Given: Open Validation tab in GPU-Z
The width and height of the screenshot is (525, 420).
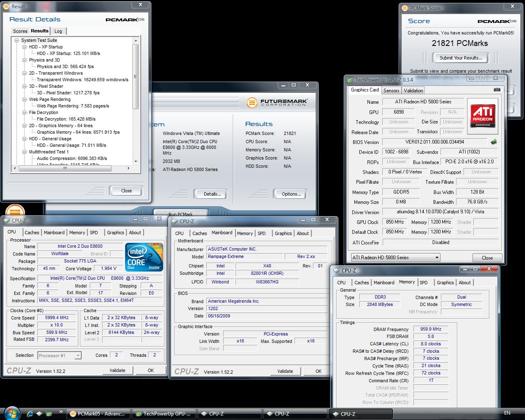Looking at the screenshot, I should tap(413, 91).
